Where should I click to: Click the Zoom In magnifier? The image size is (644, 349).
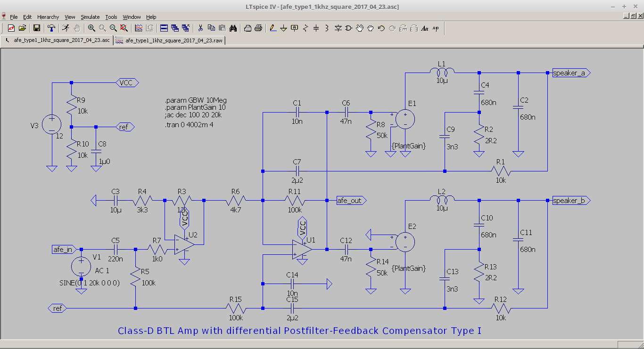pyautogui.click(x=91, y=28)
